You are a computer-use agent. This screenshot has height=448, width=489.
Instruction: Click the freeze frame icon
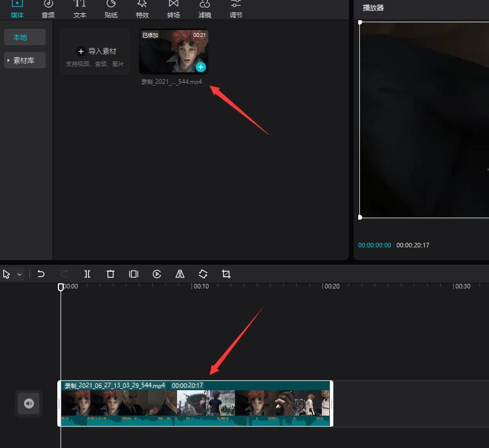tap(134, 274)
